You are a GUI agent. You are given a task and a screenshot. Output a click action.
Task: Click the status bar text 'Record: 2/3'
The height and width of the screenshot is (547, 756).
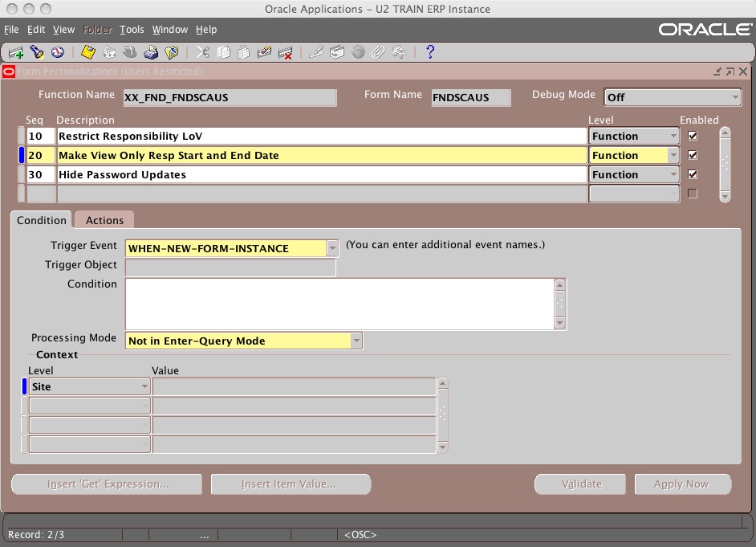(36, 534)
